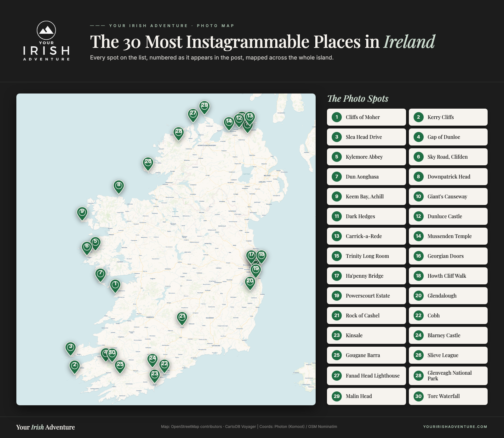Click Rock of Cashel list card
Image resolution: width=504 pixels, height=438 pixels.
coord(366,316)
